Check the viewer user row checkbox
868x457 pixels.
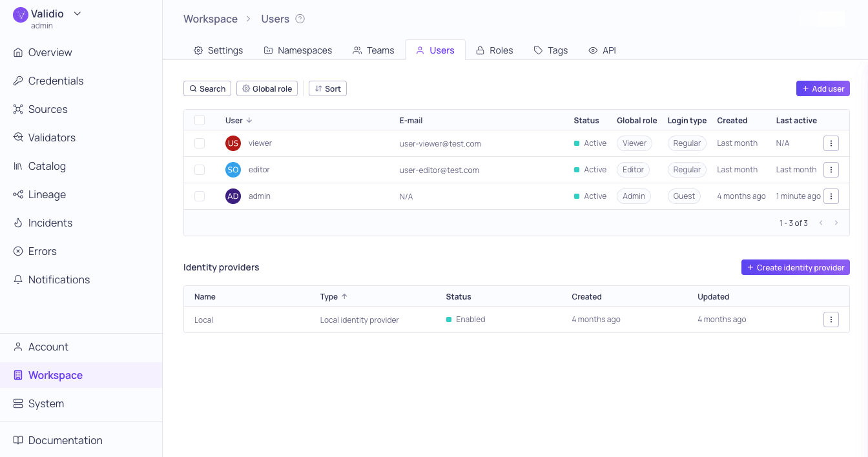click(x=200, y=143)
